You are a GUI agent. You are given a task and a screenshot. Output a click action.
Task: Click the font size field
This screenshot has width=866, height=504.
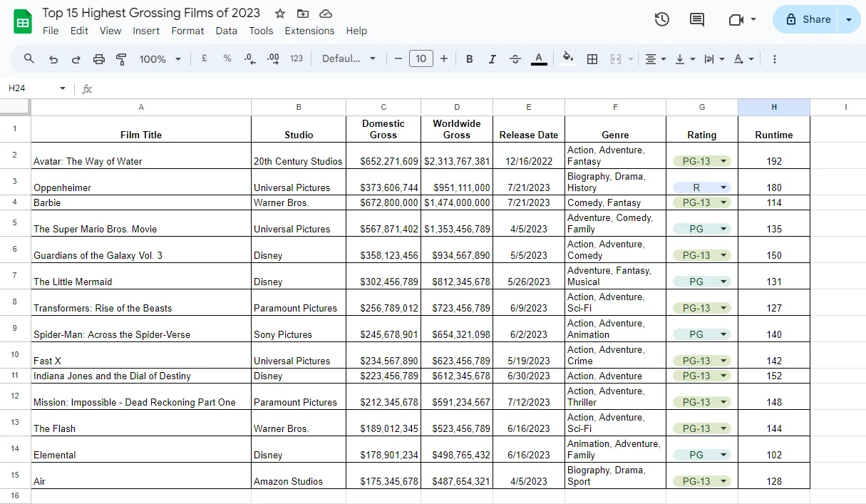point(421,58)
